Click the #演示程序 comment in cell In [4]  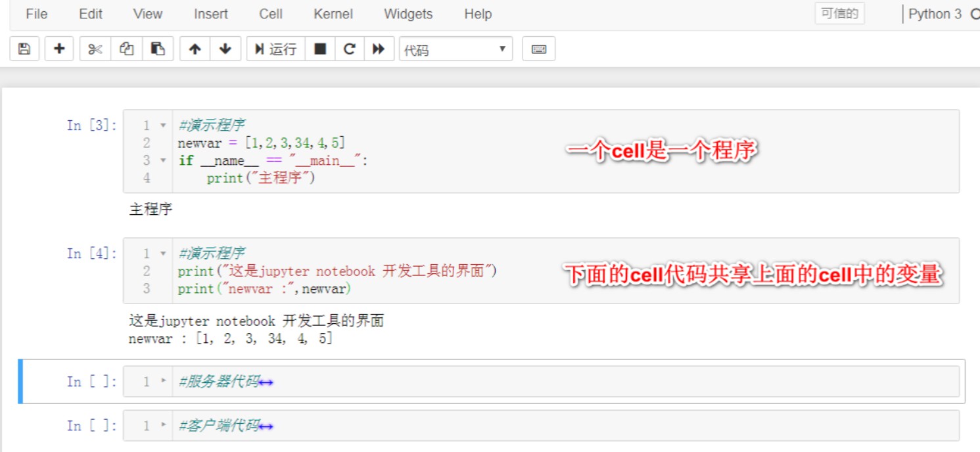coord(212,253)
